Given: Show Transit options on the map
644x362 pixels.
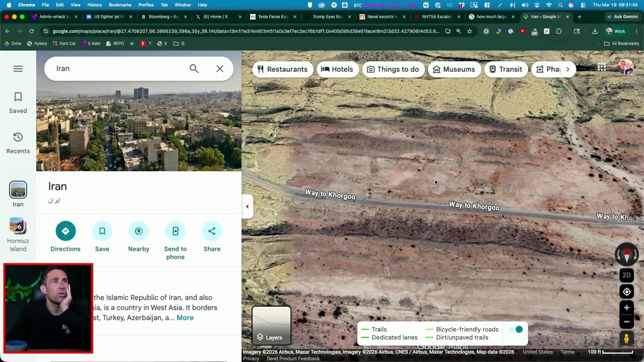Looking at the screenshot, I should (x=506, y=69).
